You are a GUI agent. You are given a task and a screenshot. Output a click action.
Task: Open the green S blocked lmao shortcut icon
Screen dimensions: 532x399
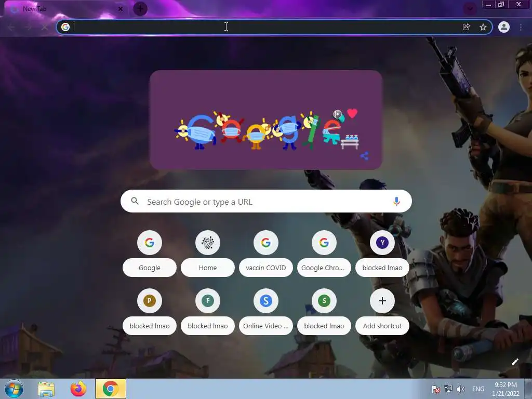324,301
